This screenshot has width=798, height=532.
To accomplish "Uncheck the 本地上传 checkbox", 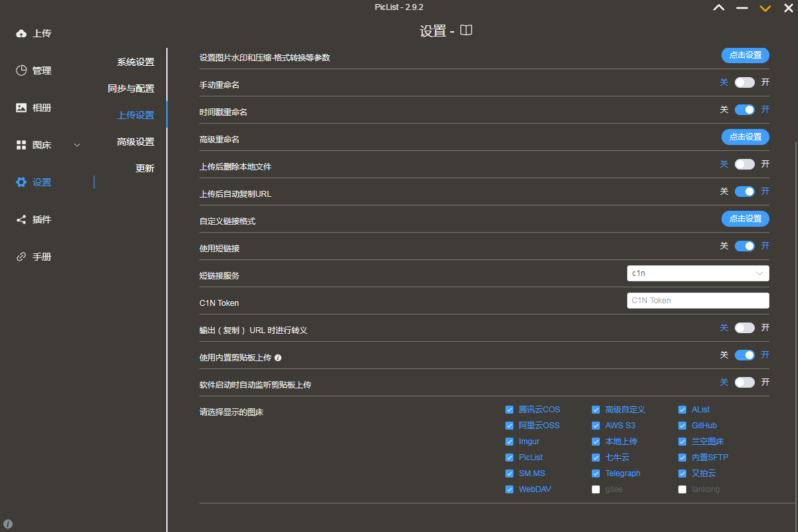I will coord(596,442).
